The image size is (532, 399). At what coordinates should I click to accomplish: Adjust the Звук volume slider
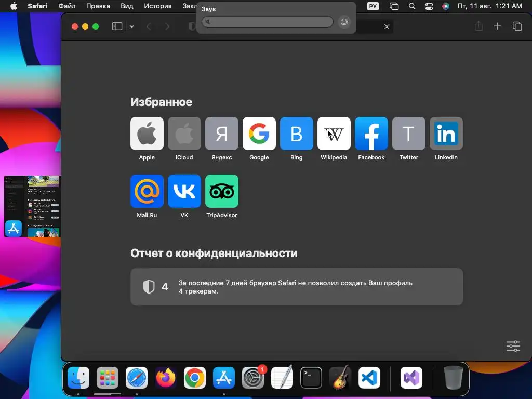[268, 22]
